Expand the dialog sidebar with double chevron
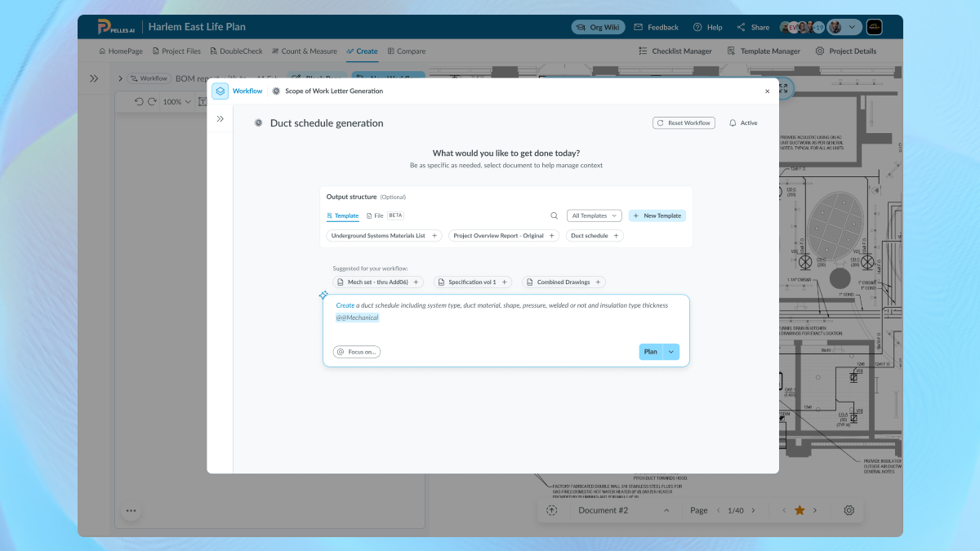The image size is (980, 551). tap(220, 119)
